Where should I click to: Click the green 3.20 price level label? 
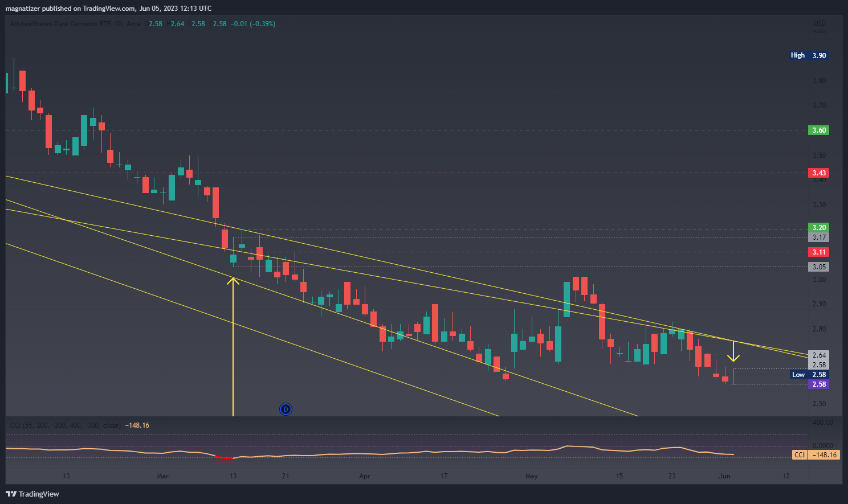pyautogui.click(x=819, y=228)
